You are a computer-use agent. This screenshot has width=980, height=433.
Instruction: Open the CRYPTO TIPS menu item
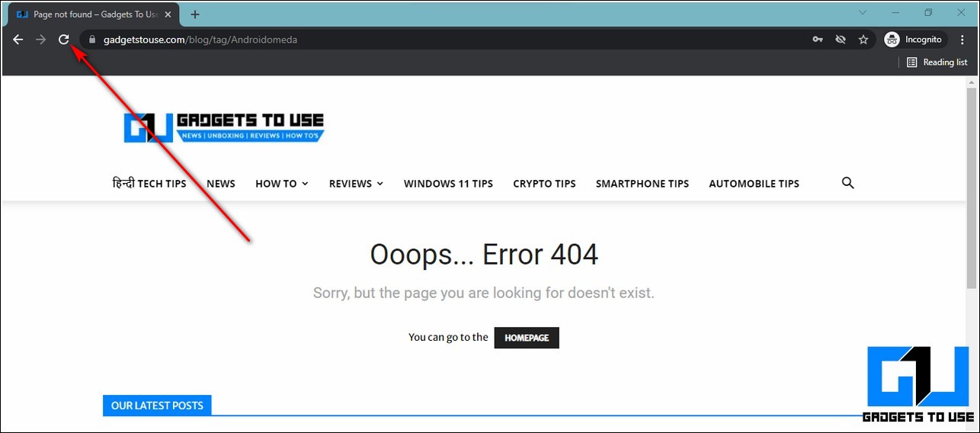[x=544, y=184]
